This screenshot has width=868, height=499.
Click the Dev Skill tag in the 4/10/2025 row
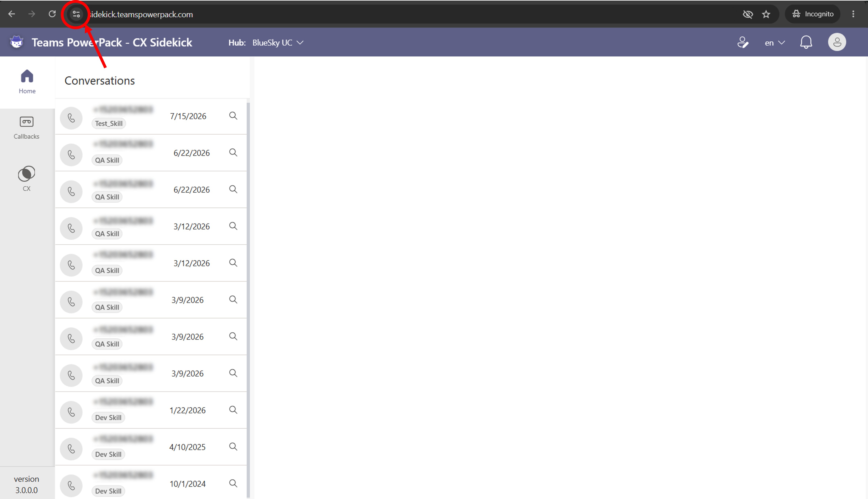click(108, 454)
